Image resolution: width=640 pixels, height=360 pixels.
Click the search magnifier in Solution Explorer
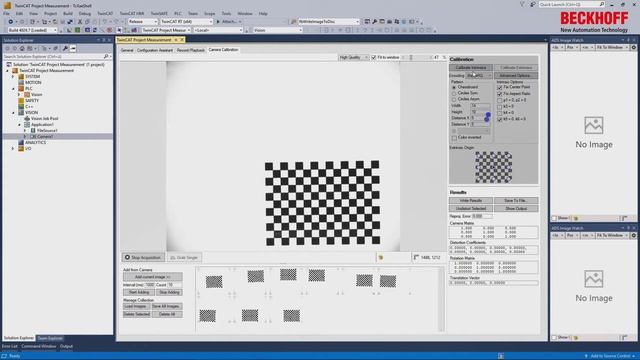click(106, 56)
